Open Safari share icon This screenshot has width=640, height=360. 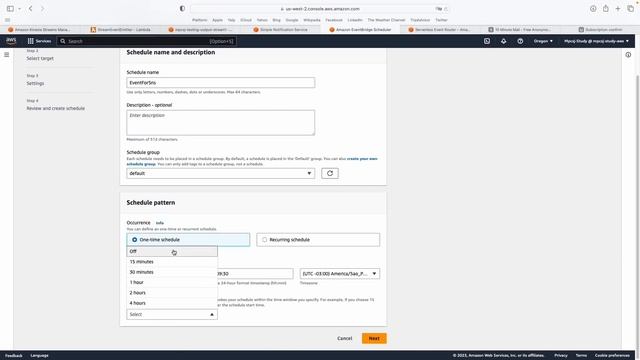pyautogui.click(x=606, y=9)
